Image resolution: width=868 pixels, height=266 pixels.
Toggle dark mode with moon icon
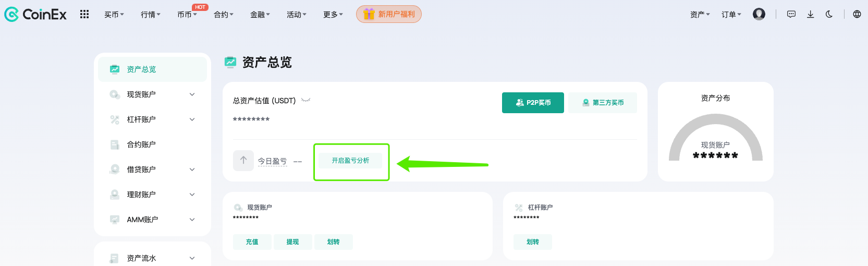(x=829, y=15)
